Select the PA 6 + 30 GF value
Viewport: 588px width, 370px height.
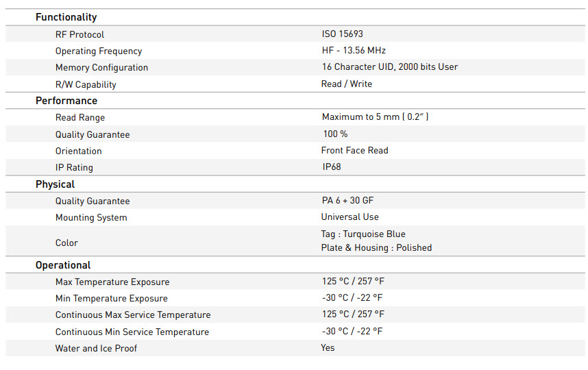[x=347, y=200]
